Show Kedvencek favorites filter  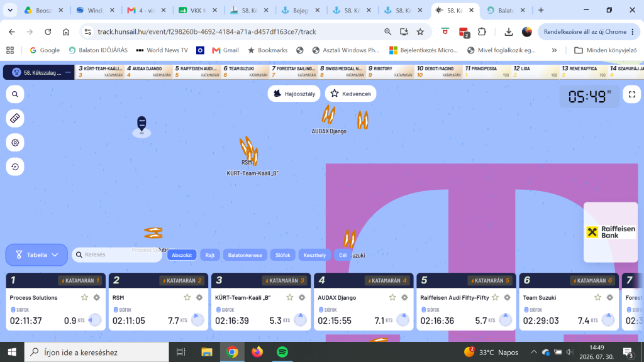tap(350, 94)
